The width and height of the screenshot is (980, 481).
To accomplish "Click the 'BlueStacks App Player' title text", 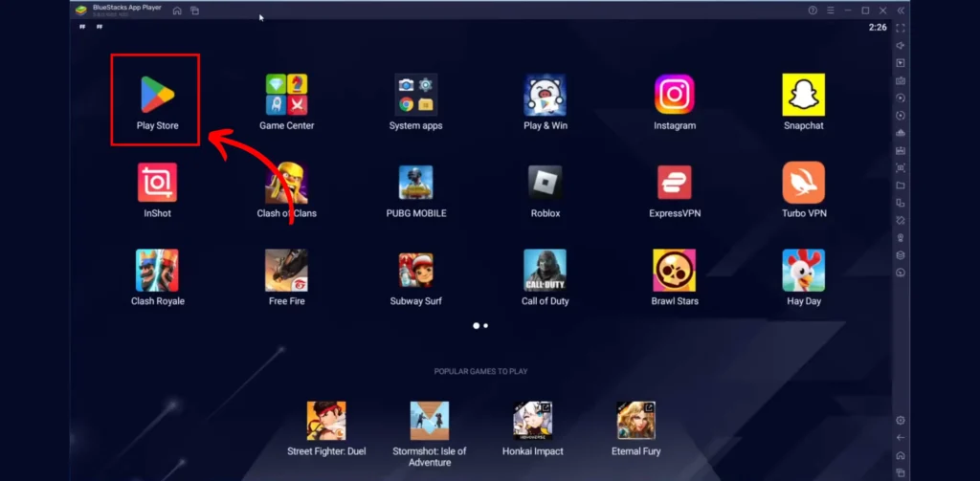I will (x=127, y=8).
